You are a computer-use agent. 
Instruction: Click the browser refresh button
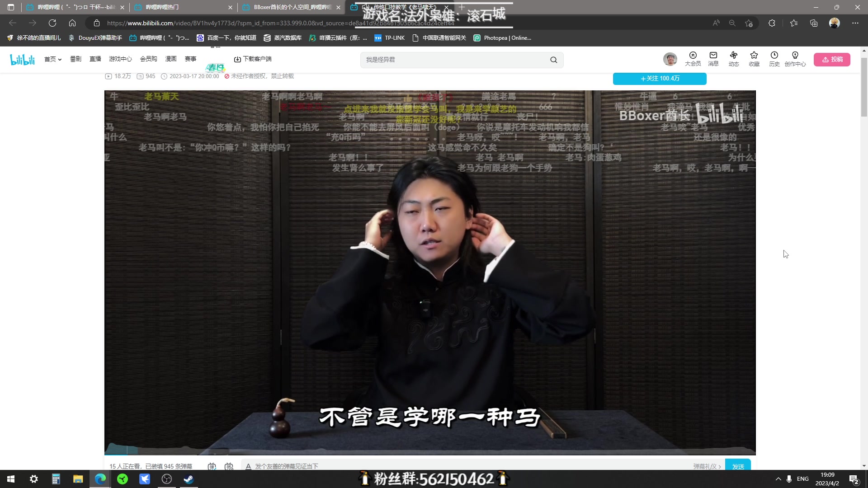point(52,23)
